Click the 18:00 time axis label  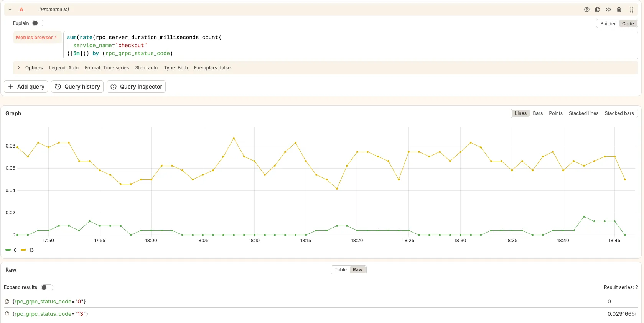(x=151, y=241)
